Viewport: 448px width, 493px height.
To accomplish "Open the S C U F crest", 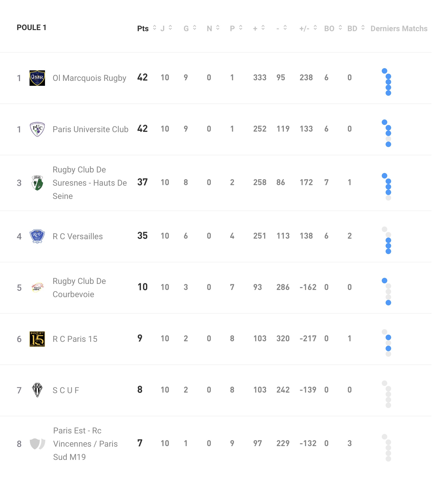I will pyautogui.click(x=37, y=390).
